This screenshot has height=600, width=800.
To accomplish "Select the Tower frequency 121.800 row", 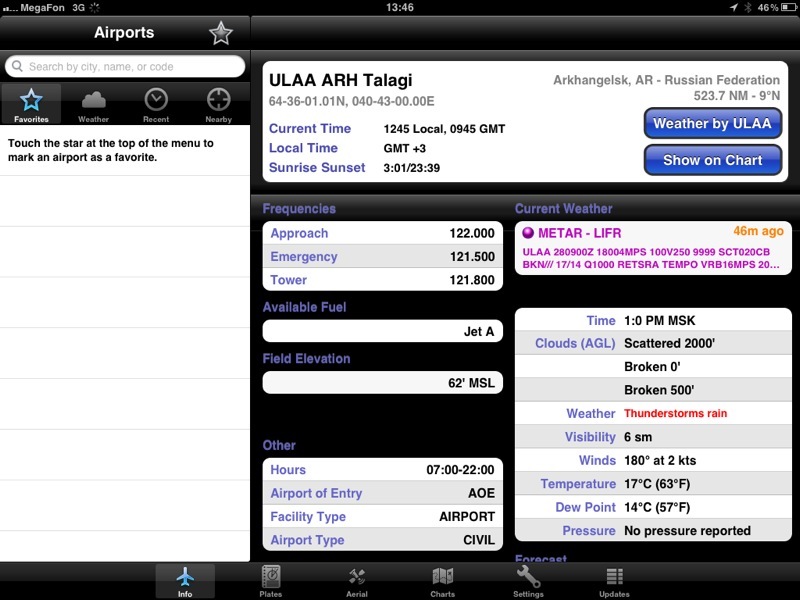I will (x=382, y=280).
